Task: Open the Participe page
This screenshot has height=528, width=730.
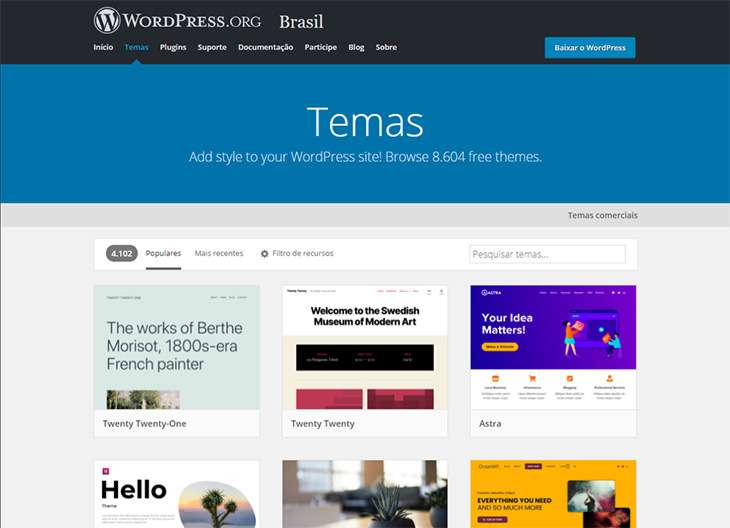Action: (x=320, y=47)
